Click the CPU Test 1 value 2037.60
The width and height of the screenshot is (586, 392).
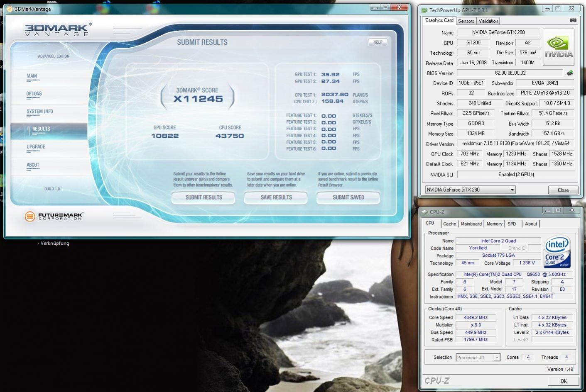click(x=335, y=95)
